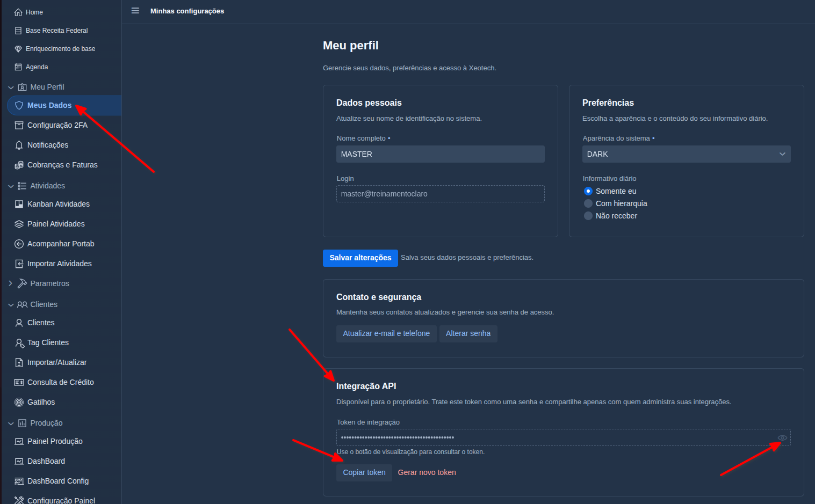Select the Com hierarquia radio option
Screen dimensions: 815x504
[588, 203]
